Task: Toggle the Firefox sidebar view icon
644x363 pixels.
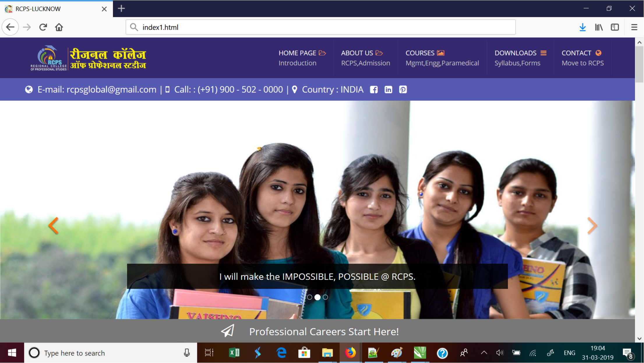Action: 615,27
